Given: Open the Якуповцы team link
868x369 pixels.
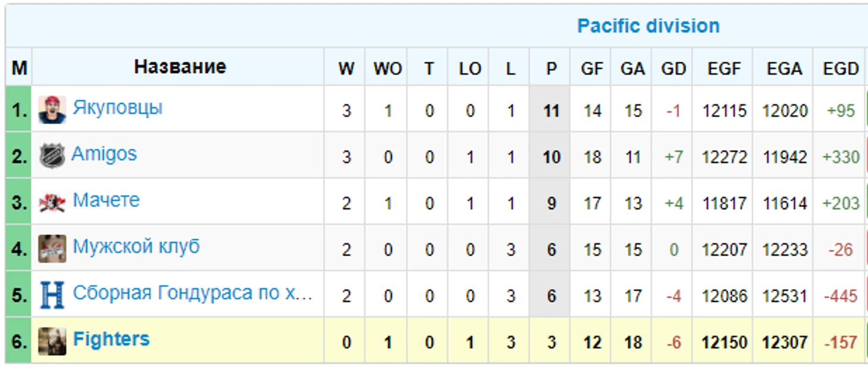Looking at the screenshot, I should click(117, 108).
